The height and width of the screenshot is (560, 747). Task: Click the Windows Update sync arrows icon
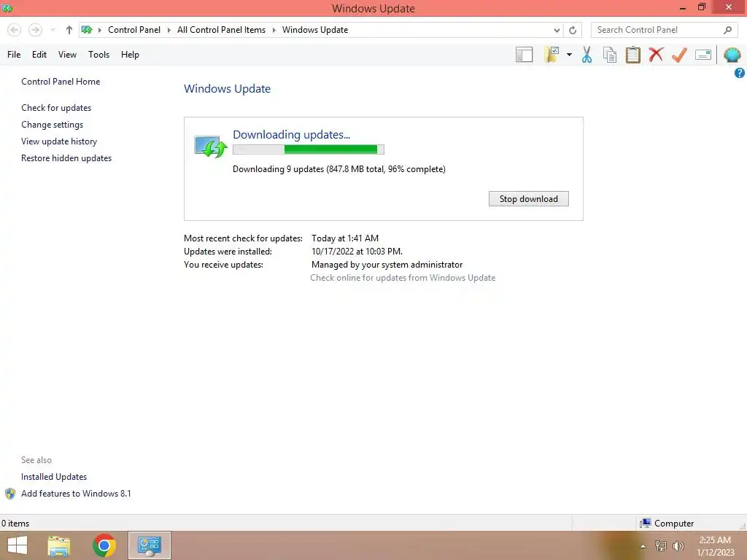click(x=211, y=147)
